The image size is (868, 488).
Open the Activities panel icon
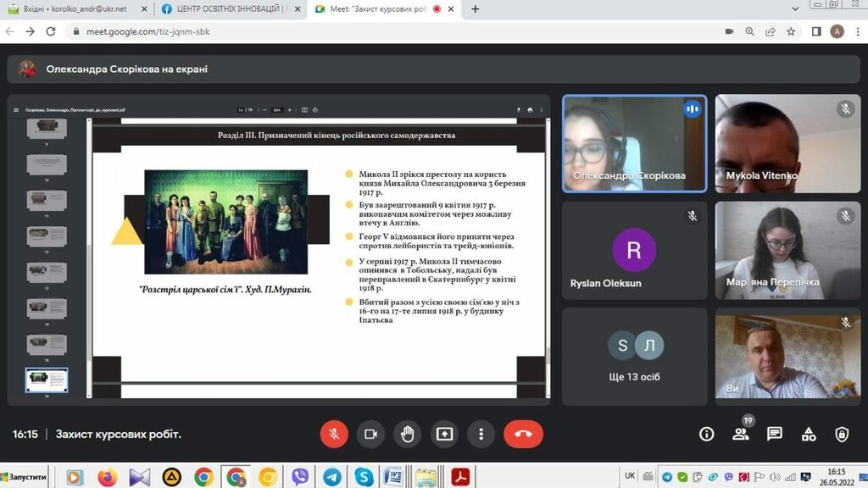point(809,434)
